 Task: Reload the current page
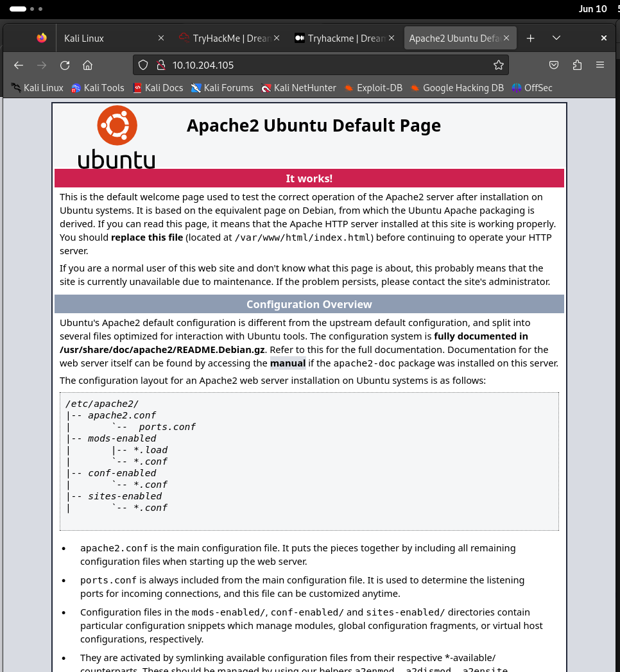tap(65, 65)
